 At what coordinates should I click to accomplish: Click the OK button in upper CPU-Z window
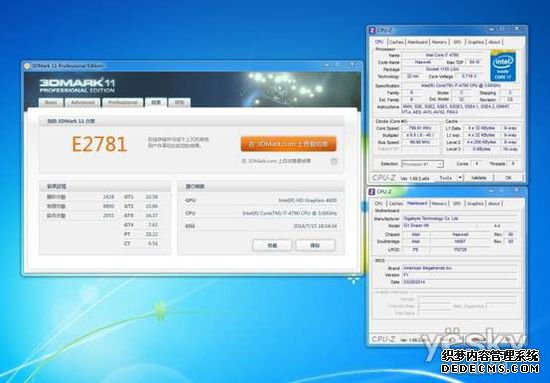pos(508,178)
